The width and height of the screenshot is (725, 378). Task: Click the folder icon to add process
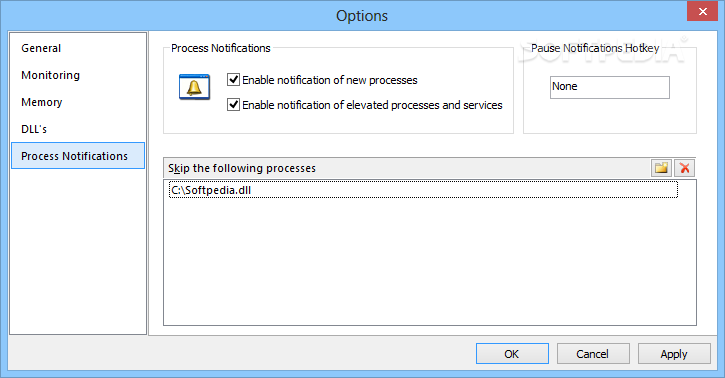click(x=661, y=168)
